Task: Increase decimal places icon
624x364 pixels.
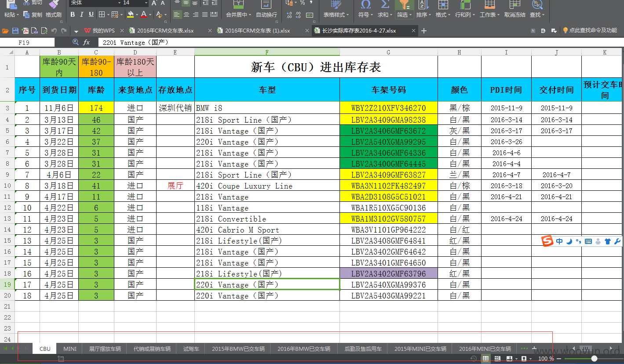Action: (x=289, y=15)
